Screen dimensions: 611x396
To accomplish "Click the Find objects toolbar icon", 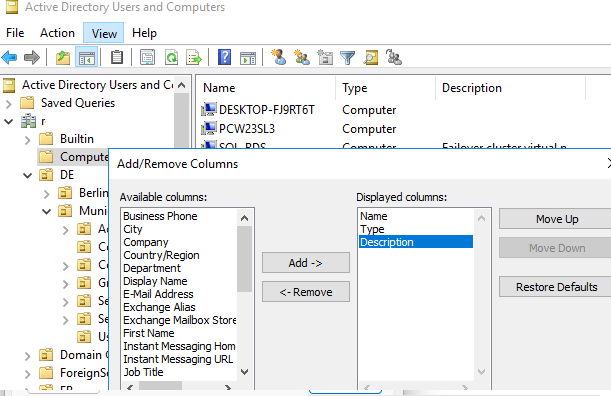I will pos(370,58).
